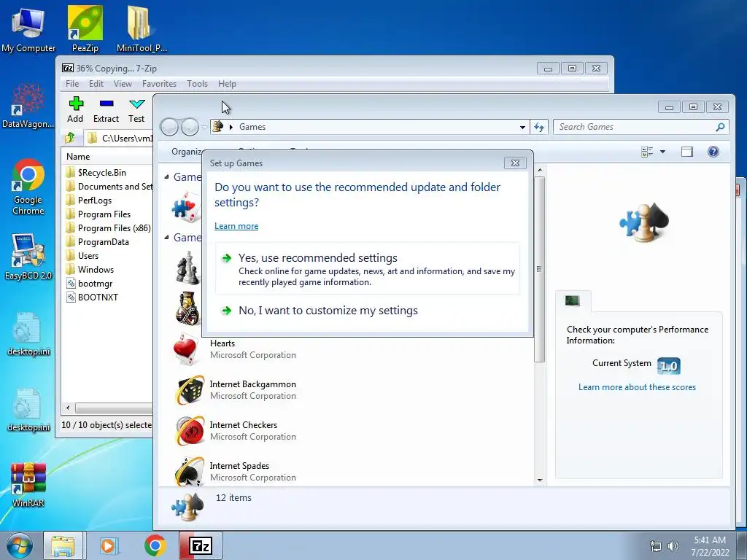Click the Organize button in Games toolbar
Screen dimensions: 747x560
click(x=187, y=152)
